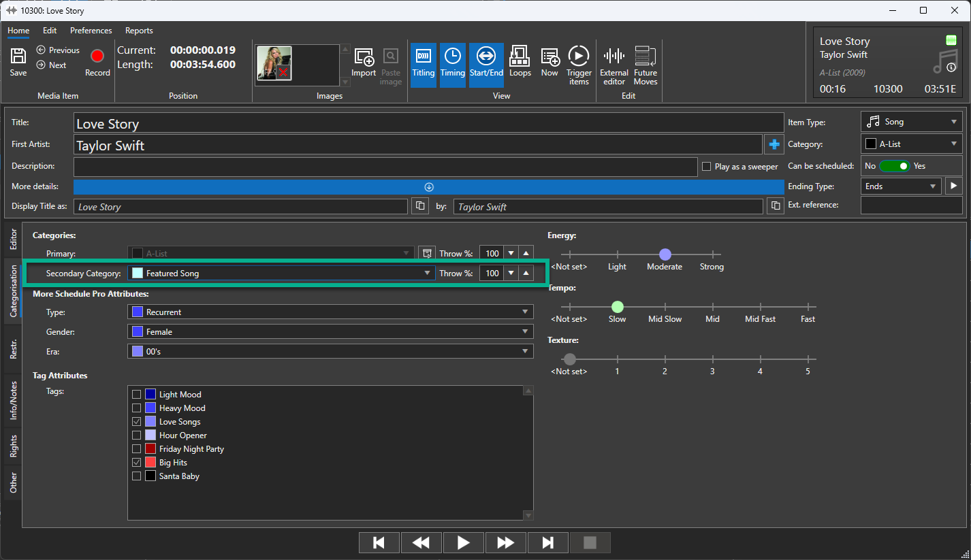Add another artist with plus icon
This screenshot has width=971, height=560.
point(774,144)
